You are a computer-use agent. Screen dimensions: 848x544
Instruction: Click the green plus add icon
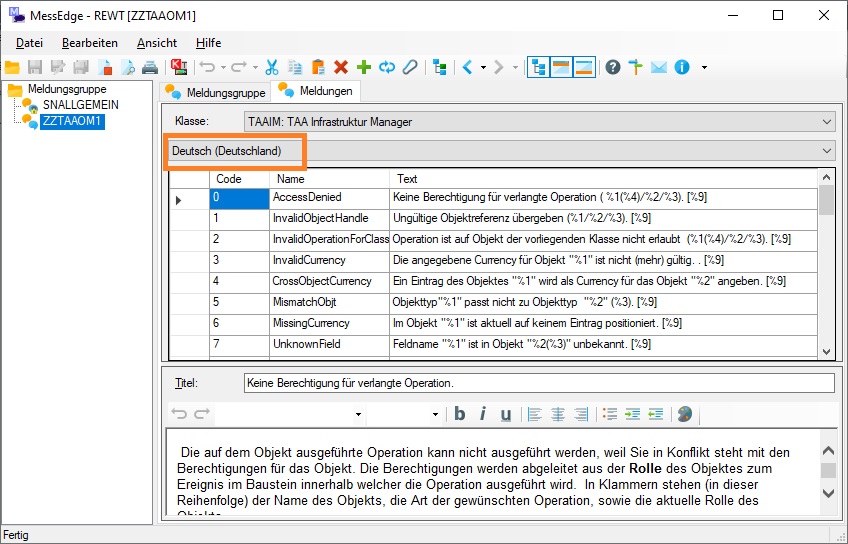pyautogui.click(x=364, y=67)
